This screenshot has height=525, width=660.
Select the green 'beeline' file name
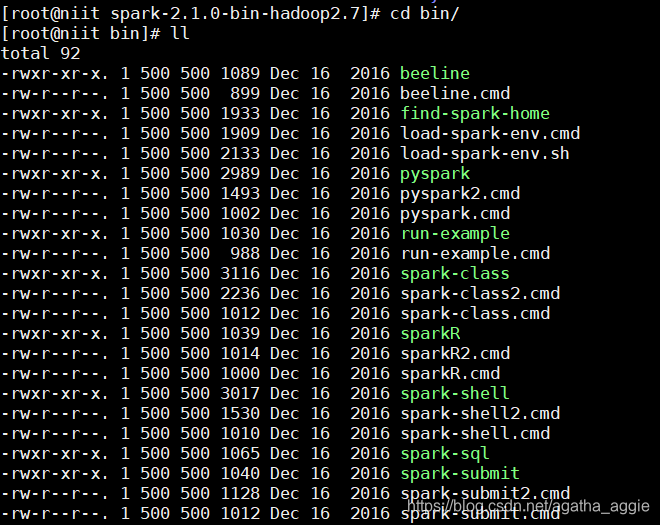(435, 73)
